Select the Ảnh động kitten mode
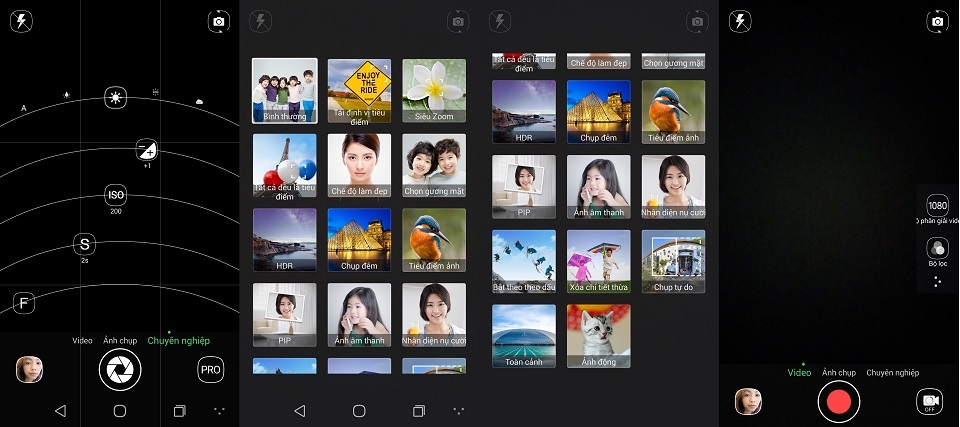 click(x=599, y=336)
